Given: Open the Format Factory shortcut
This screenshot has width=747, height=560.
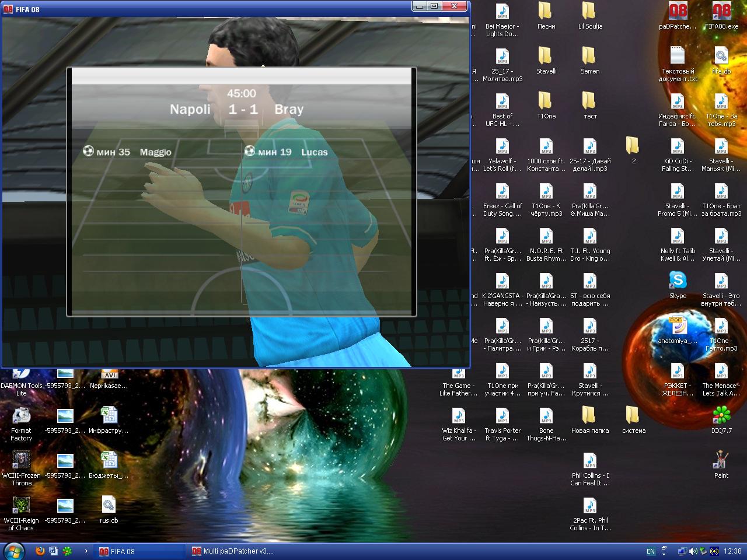Looking at the screenshot, I should tap(22, 424).
